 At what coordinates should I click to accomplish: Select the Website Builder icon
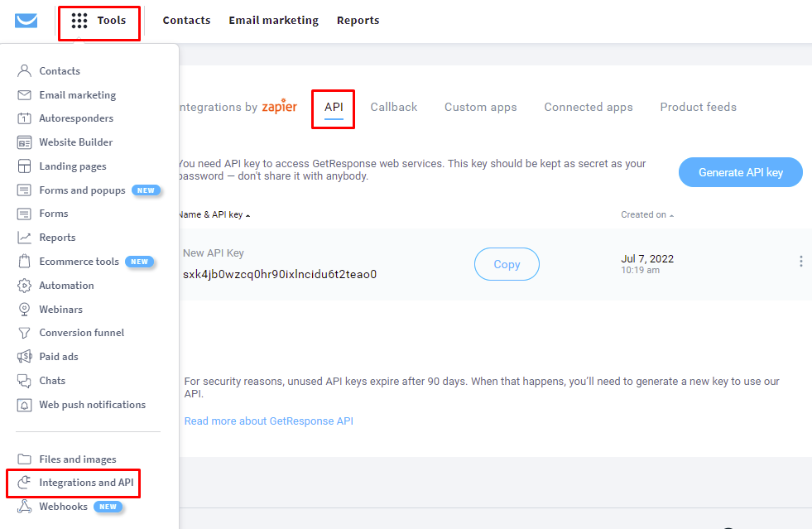click(24, 142)
